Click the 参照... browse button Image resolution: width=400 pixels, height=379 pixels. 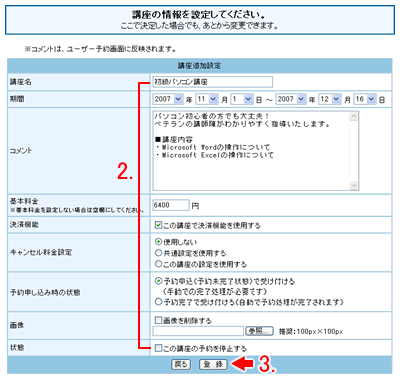259,331
